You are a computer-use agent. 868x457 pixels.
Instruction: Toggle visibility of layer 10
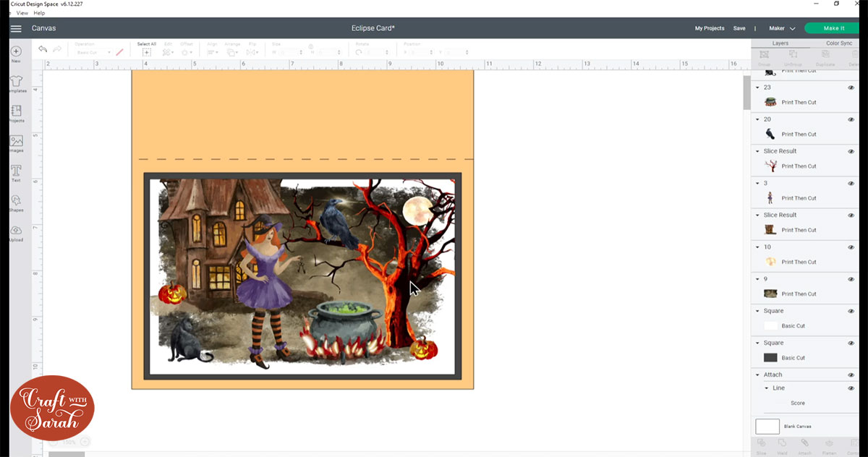click(851, 247)
